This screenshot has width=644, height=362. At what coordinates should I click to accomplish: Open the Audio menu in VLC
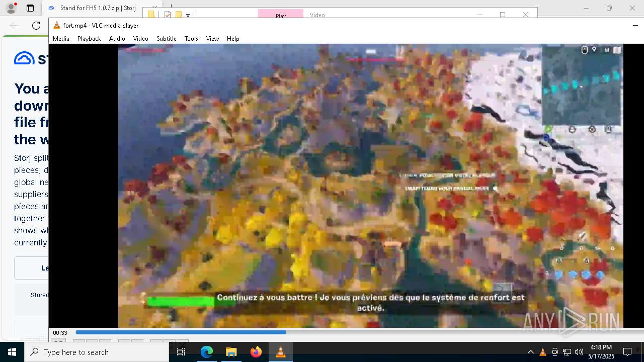point(117,39)
